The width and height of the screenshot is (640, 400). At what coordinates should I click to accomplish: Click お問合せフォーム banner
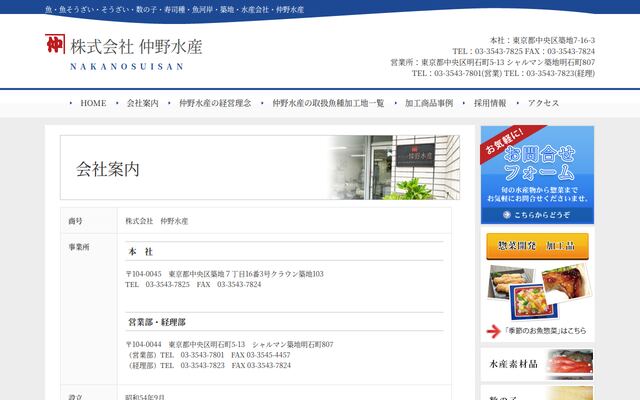(x=537, y=175)
